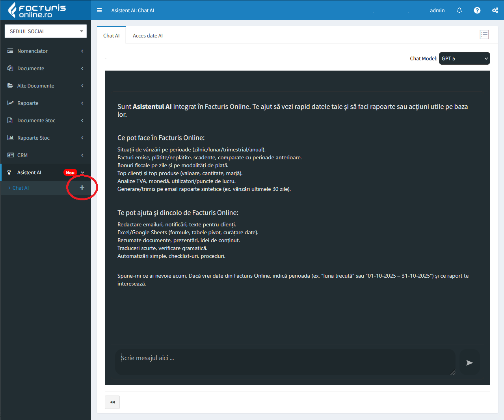Click the plus icon beside Chat AI

coord(82,188)
